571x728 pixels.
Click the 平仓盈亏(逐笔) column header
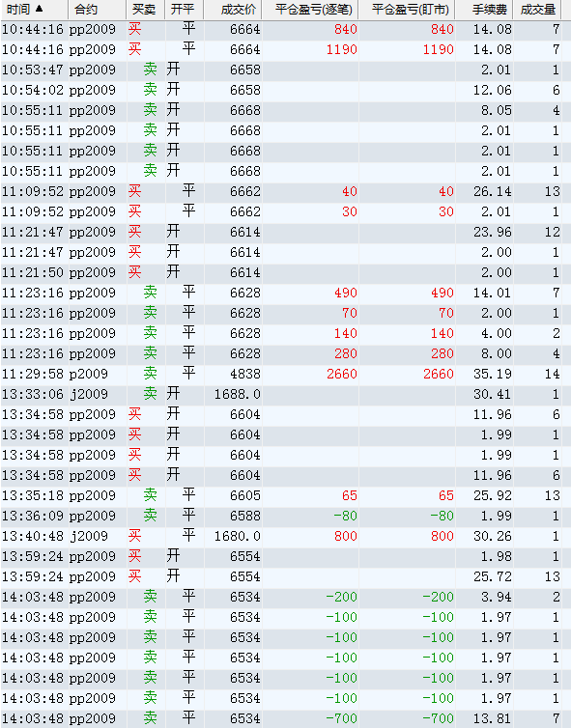[x=310, y=10]
